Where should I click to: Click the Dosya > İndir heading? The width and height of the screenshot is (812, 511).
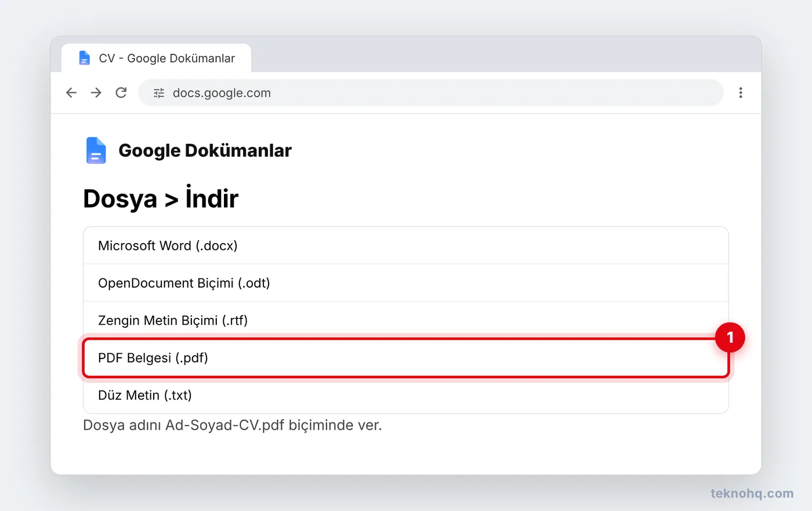pos(161,198)
